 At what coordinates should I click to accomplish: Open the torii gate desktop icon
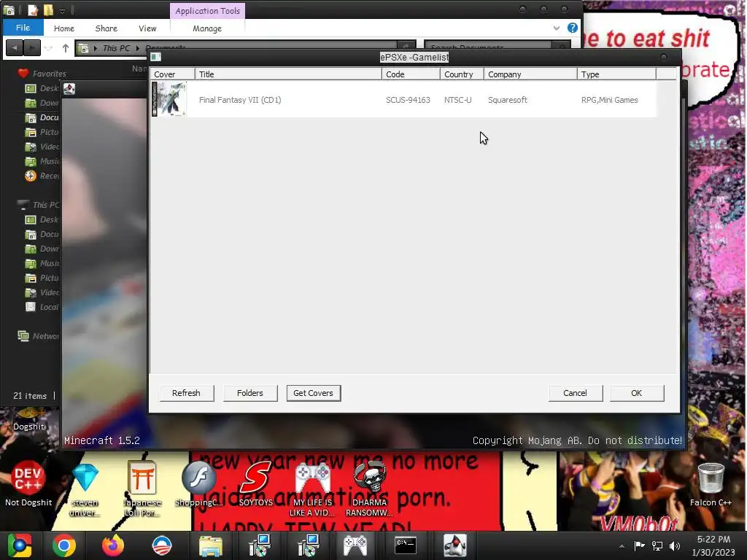click(142, 489)
